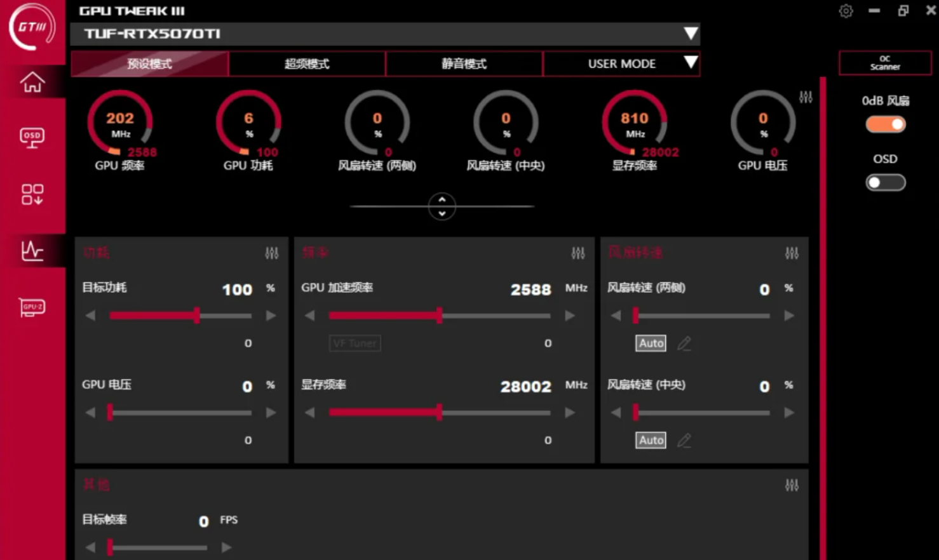Enable the OSD toggle switch

[x=885, y=183]
